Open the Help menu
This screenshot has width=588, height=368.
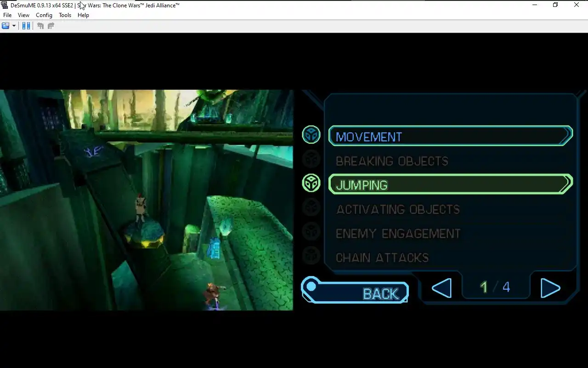(x=83, y=15)
